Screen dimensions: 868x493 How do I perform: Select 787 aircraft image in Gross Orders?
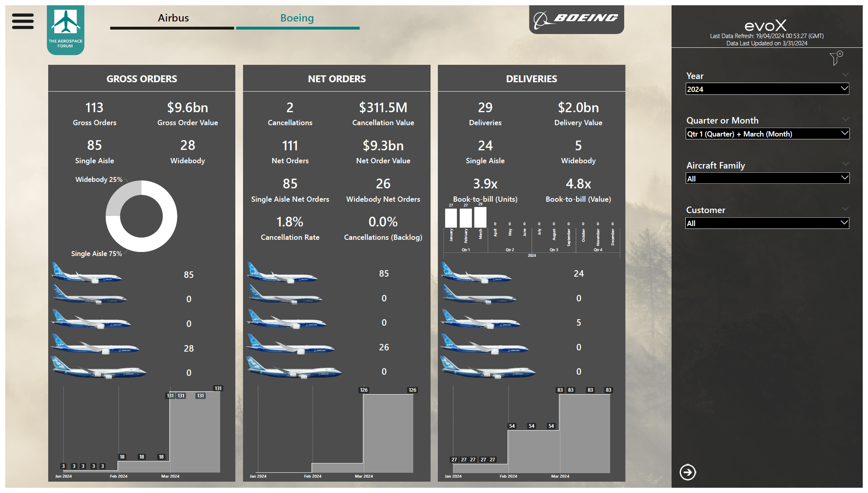point(91,319)
